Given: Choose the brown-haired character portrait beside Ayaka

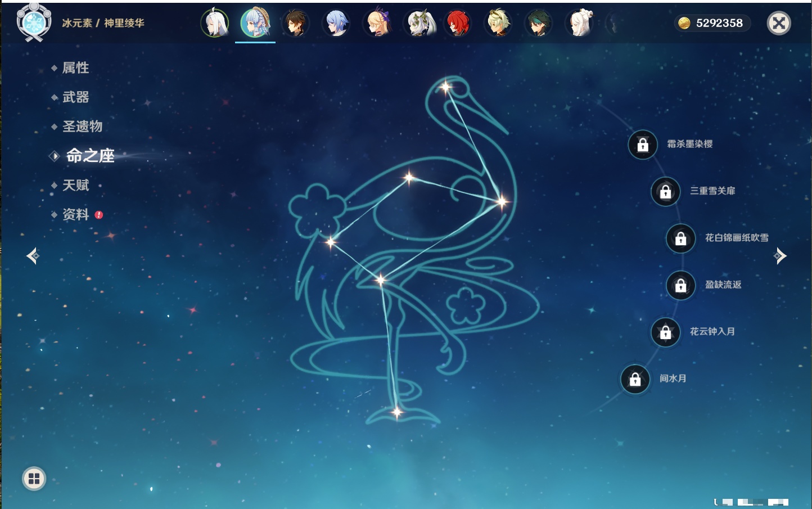Looking at the screenshot, I should coord(295,23).
